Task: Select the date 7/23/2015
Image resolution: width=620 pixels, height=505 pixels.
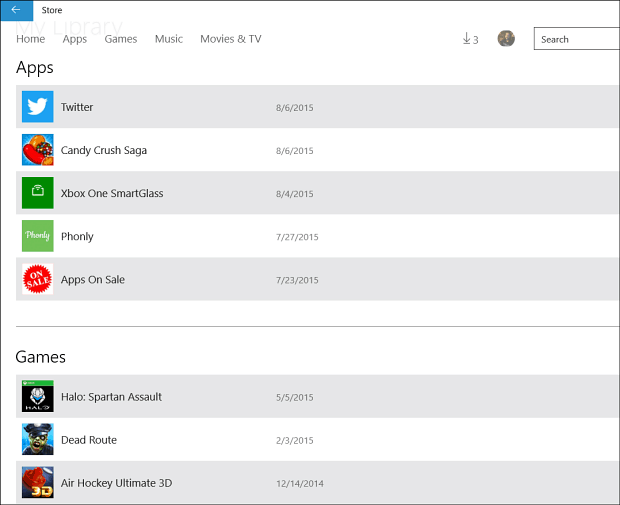Action: pyautogui.click(x=297, y=280)
